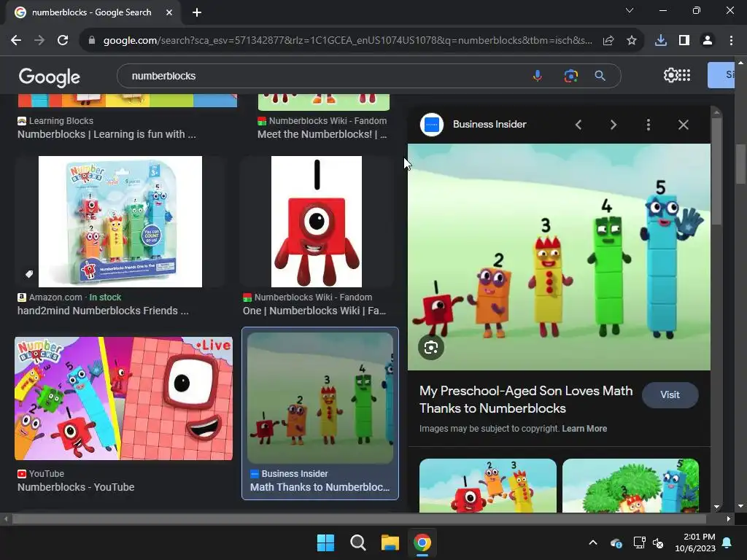View site information via the lock icon
747x560 pixels.
pos(92,41)
